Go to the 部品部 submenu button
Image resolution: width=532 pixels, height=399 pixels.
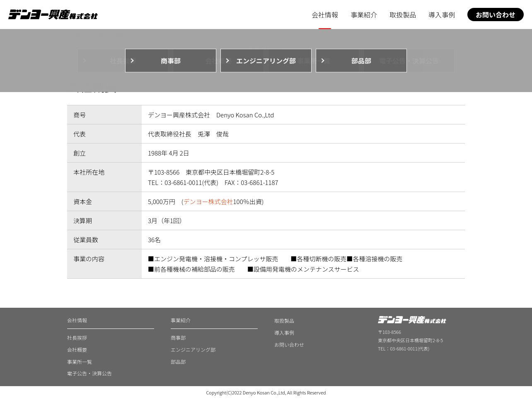tap(361, 61)
